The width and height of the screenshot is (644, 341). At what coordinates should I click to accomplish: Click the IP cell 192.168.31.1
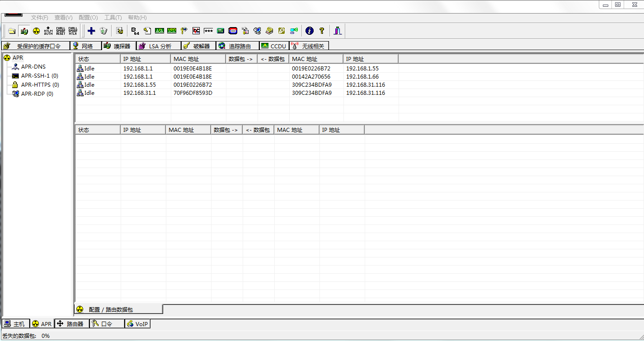pos(140,93)
